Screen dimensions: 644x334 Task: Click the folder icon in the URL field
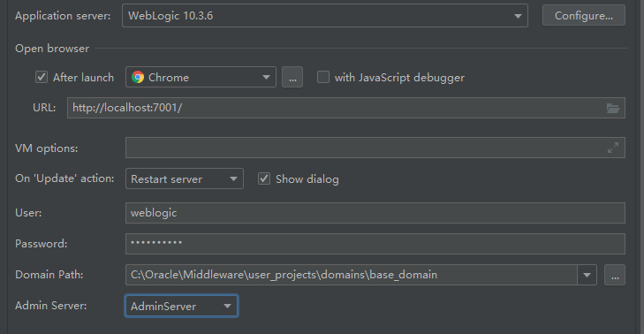(613, 108)
